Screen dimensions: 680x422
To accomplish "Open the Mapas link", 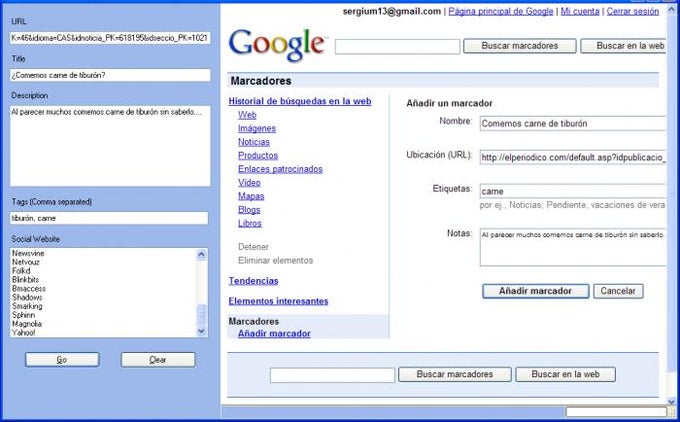I will [x=251, y=196].
